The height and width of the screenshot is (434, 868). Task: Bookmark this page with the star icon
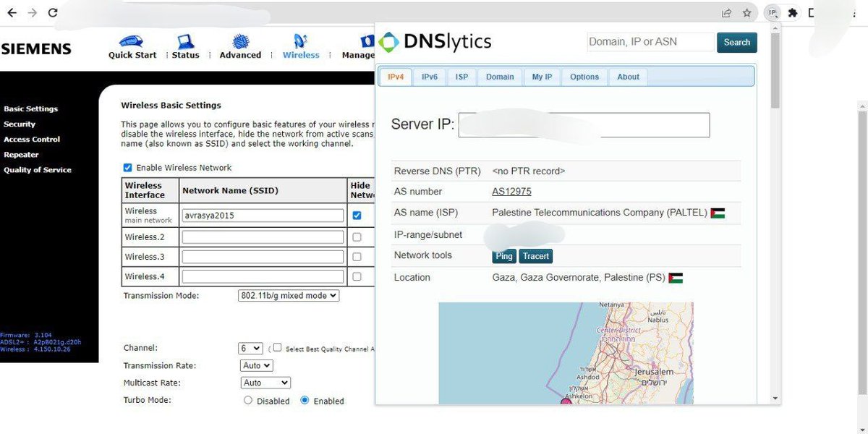tap(747, 12)
